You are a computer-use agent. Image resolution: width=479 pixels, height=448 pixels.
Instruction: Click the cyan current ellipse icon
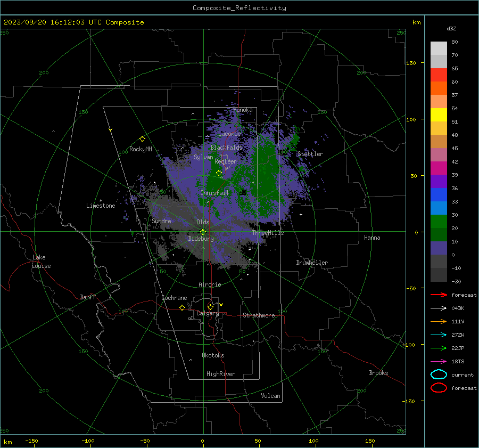point(439,374)
